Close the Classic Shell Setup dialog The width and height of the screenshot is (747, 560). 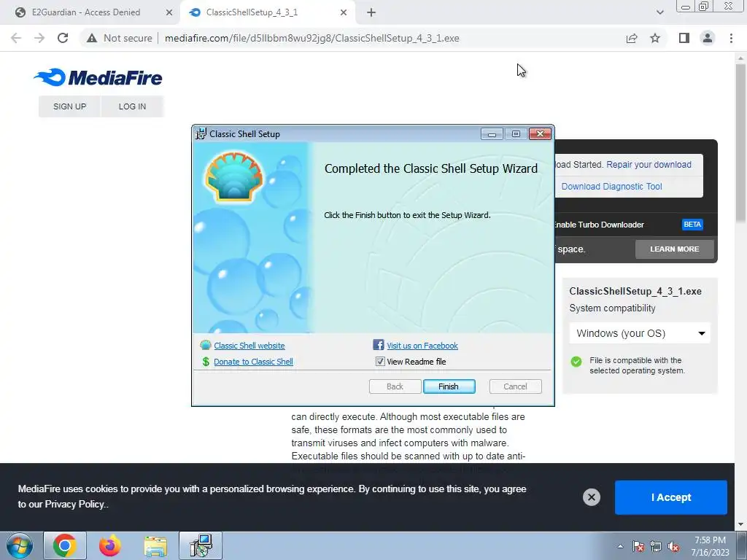click(x=540, y=134)
